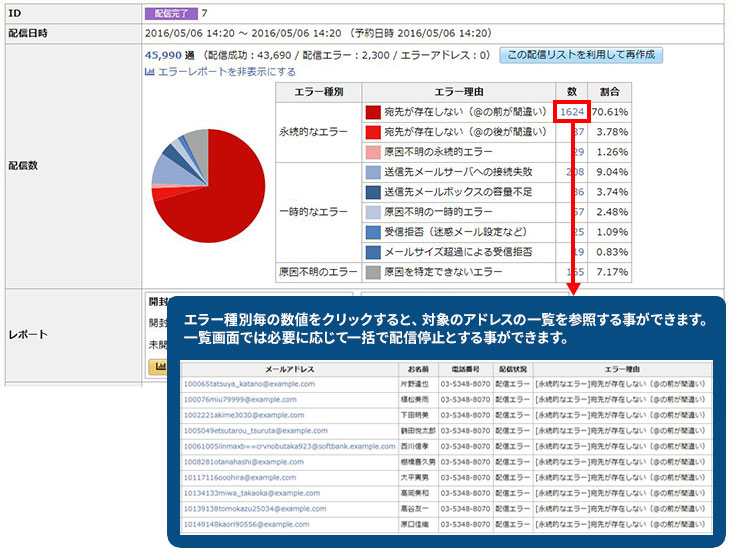Click the 配信数 row label

point(23,166)
